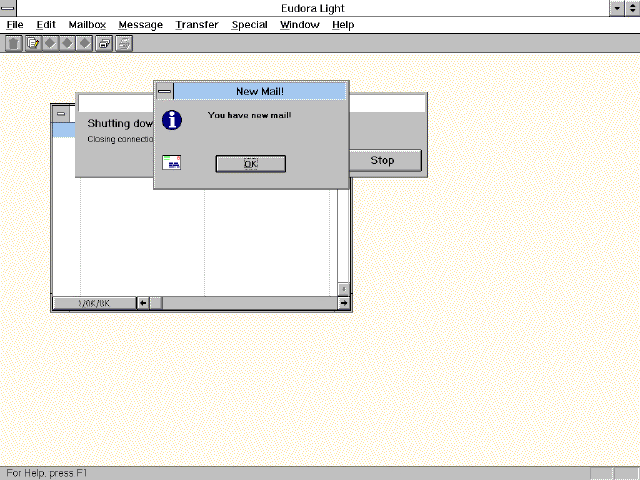This screenshot has height=480, width=640.
Task: Confirm the new mail notice with OK
Action: pos(251,164)
